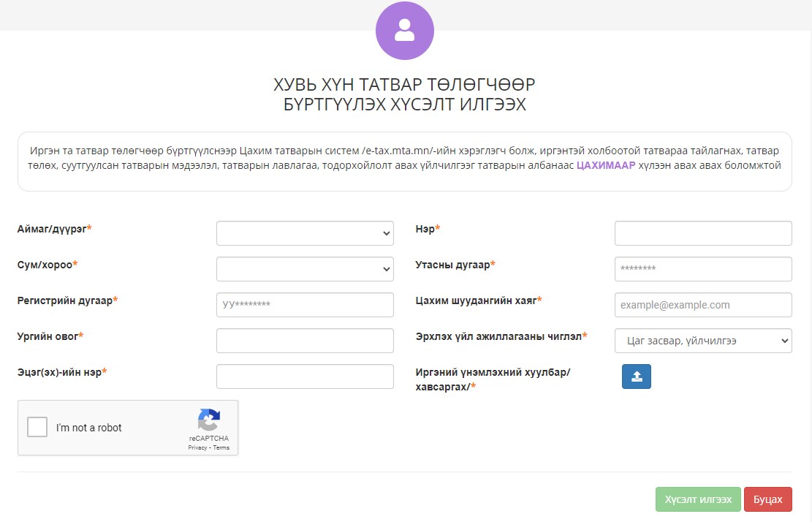Click into the Ургийн овог field
This screenshot has width=812, height=522.
305,341
